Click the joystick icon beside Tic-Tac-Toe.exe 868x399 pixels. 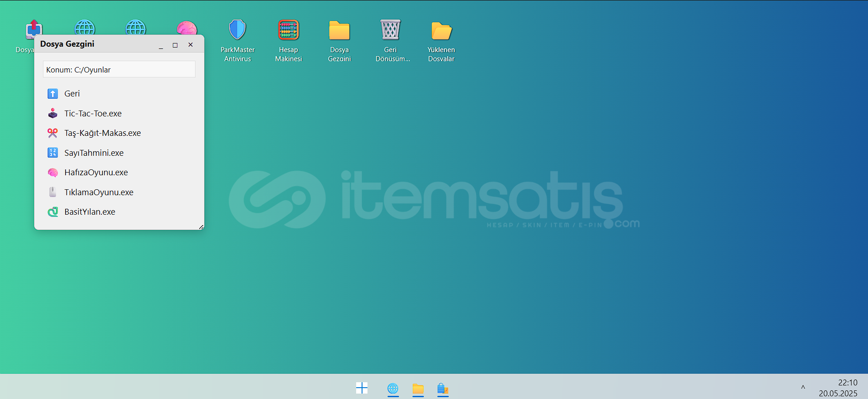(x=52, y=113)
